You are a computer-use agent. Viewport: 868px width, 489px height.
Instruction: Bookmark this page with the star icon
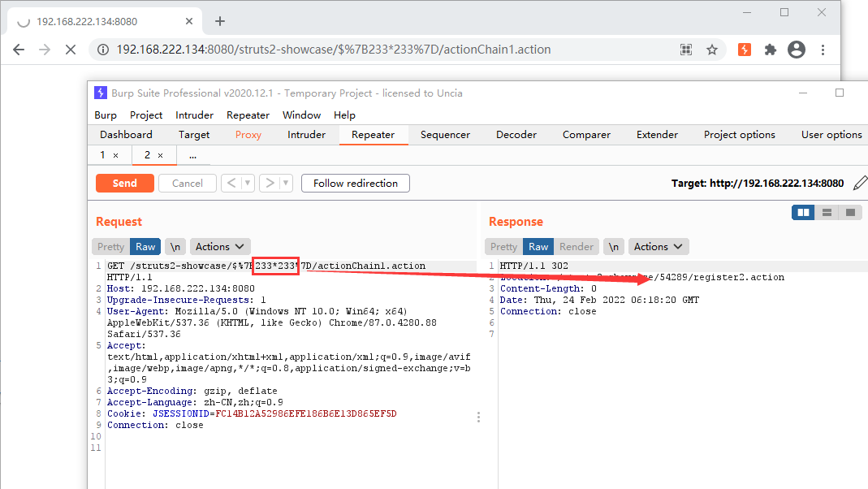[x=712, y=50]
